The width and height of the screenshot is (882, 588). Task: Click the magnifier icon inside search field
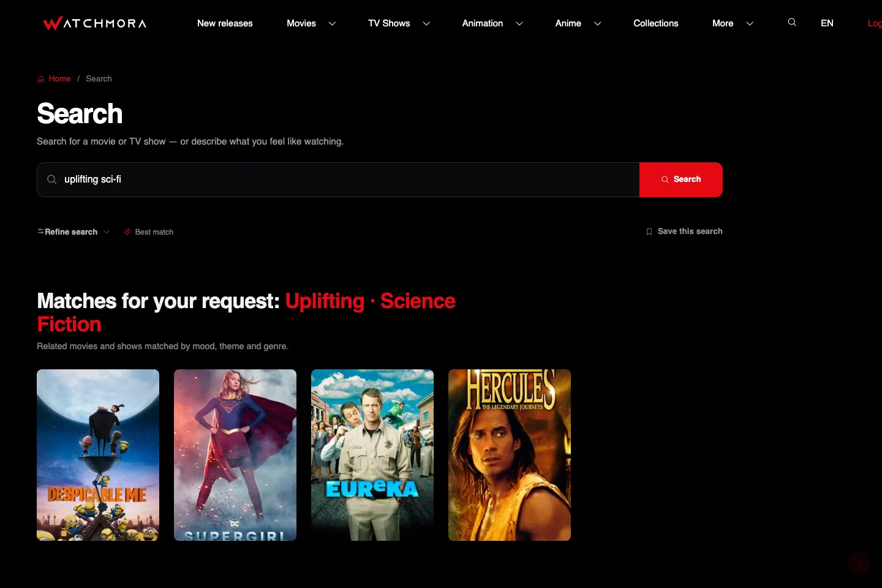[52, 179]
